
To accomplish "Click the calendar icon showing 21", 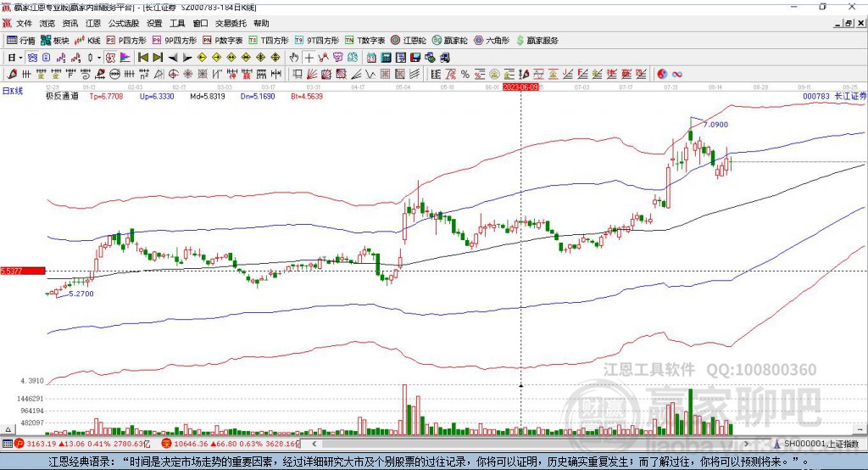I will pyautogui.click(x=371, y=58).
